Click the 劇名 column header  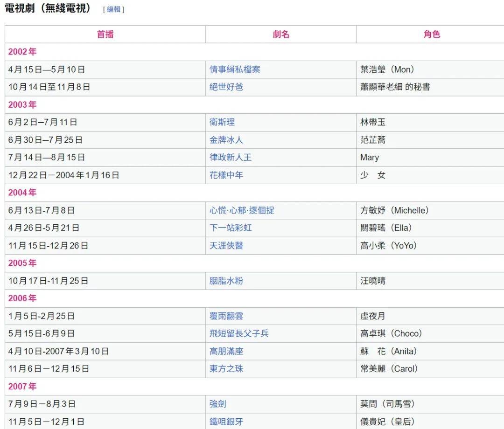click(281, 34)
